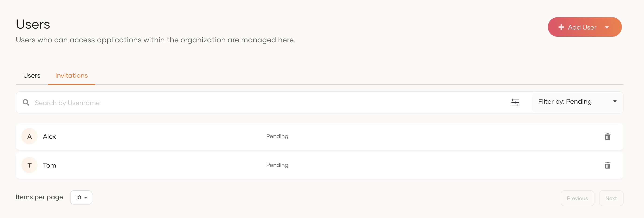Go to the Next page
The image size is (644, 218).
[x=611, y=198]
